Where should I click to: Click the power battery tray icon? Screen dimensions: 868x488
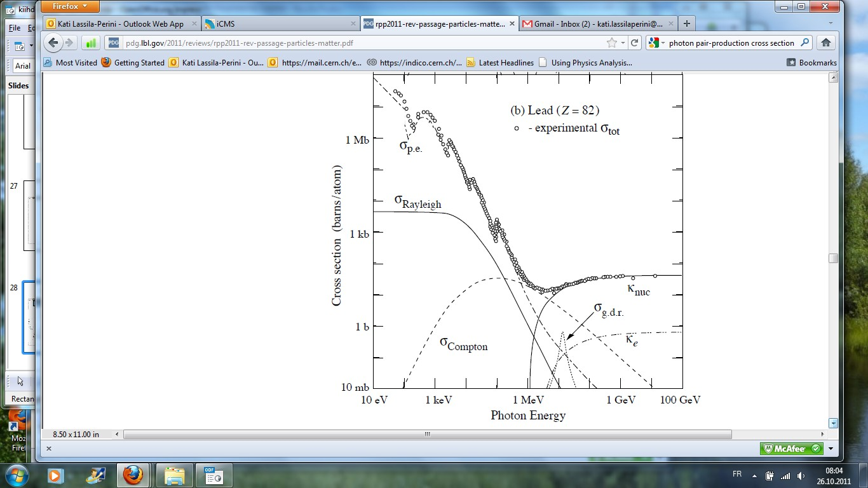[x=770, y=475]
